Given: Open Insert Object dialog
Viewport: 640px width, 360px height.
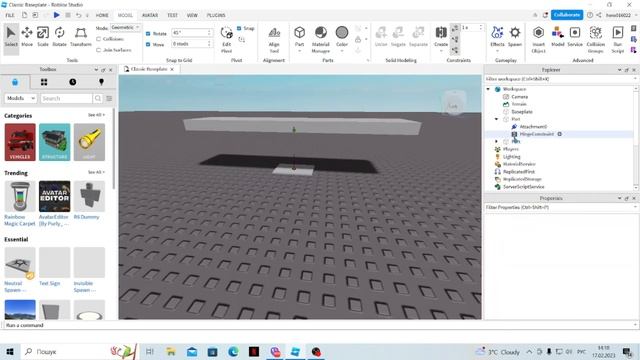Looking at the screenshot, I should (538, 39).
